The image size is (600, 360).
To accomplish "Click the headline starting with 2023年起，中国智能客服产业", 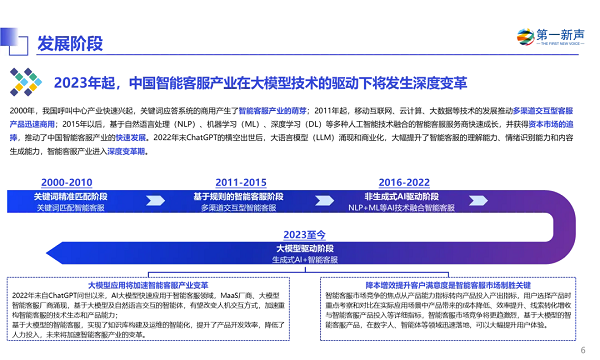I will (x=260, y=83).
